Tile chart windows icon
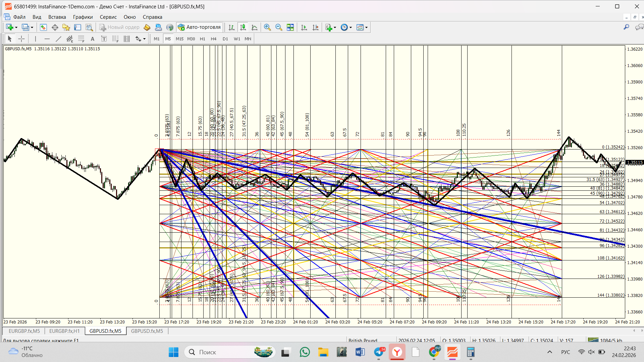The image size is (644, 362). 290,27
